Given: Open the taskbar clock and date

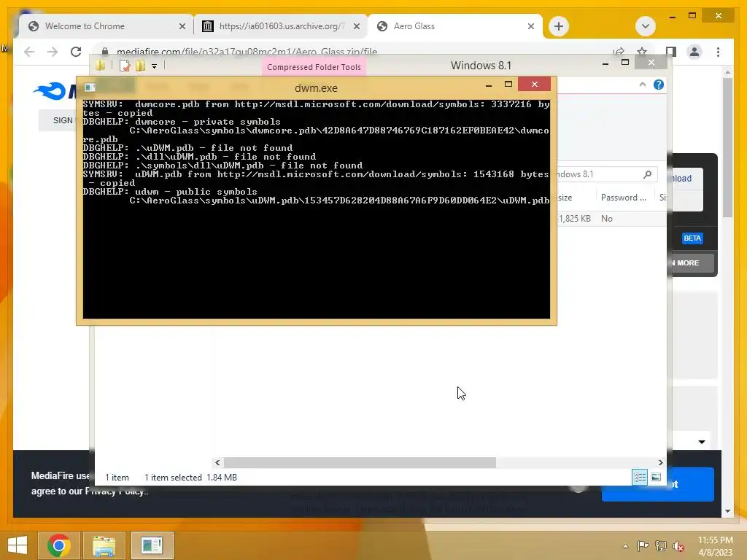Looking at the screenshot, I should click(x=715, y=546).
